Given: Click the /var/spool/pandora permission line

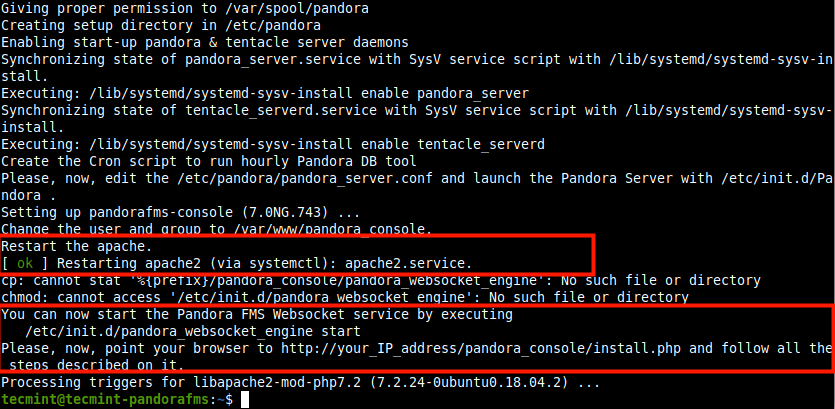Looking at the screenshot, I should tap(171, 7).
